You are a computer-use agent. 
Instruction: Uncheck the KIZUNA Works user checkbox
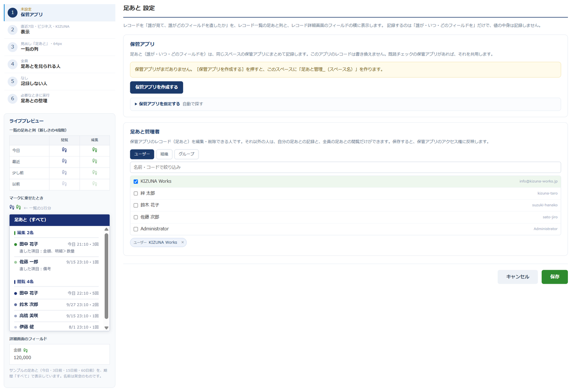(x=136, y=181)
